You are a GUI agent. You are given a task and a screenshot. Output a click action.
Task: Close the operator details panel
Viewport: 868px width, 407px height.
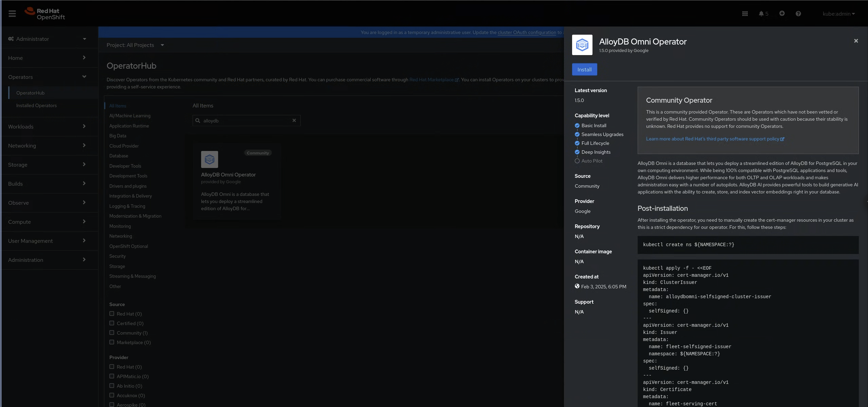tap(856, 40)
